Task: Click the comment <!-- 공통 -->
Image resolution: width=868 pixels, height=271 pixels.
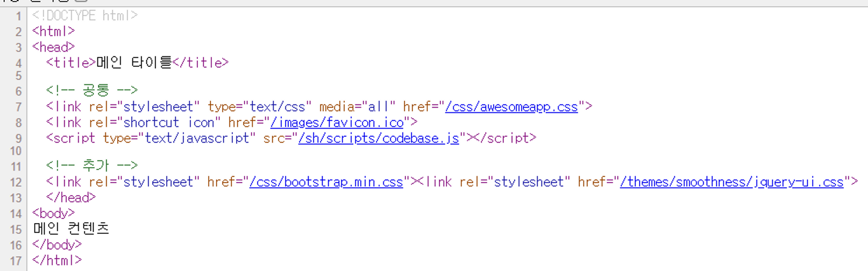Action: (x=92, y=90)
